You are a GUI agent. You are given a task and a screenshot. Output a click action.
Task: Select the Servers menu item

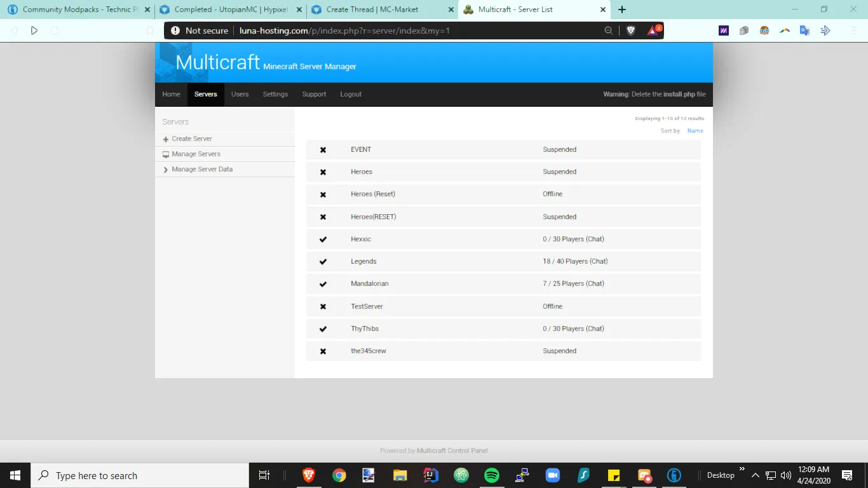coord(206,94)
